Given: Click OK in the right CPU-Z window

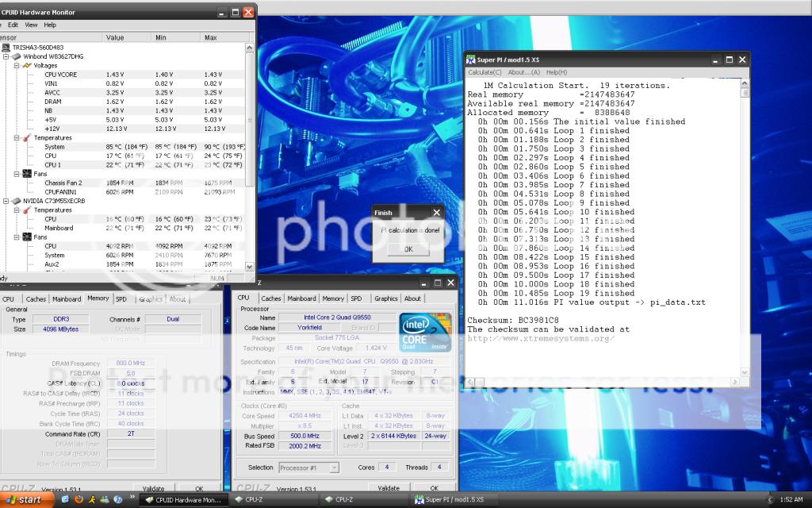Looking at the screenshot, I should pyautogui.click(x=434, y=488).
